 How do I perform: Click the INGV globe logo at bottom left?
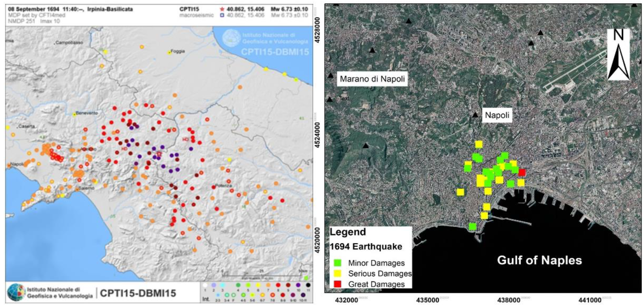[16, 292]
